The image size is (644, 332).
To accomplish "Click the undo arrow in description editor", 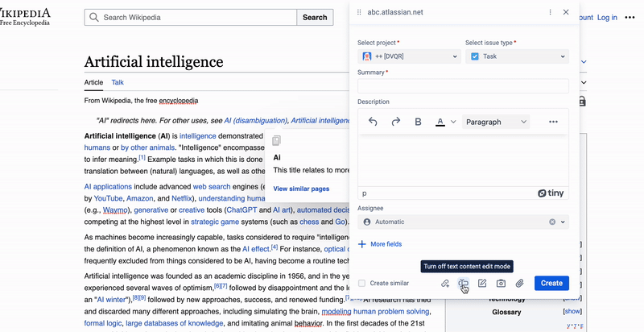I will (x=373, y=122).
